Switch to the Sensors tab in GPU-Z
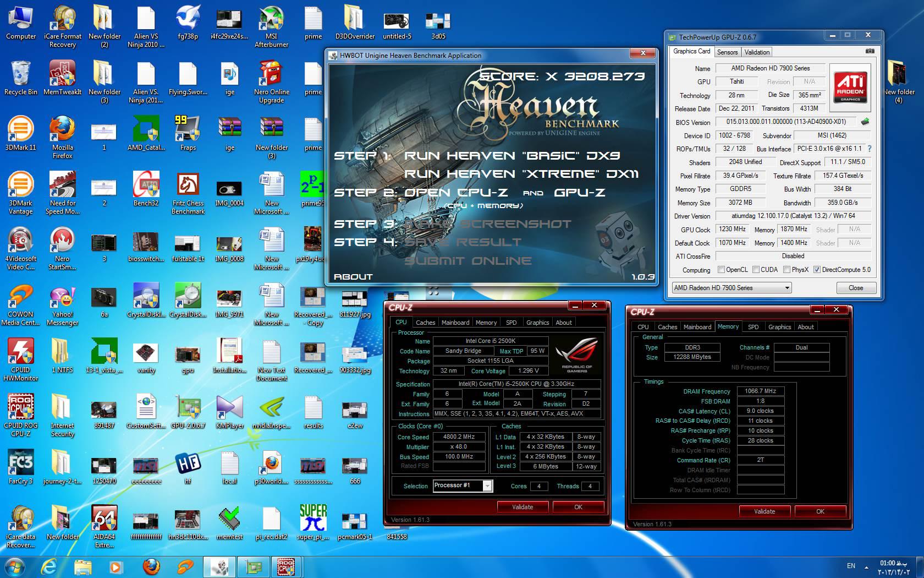Screen dimensions: 924x578 [x=727, y=52]
